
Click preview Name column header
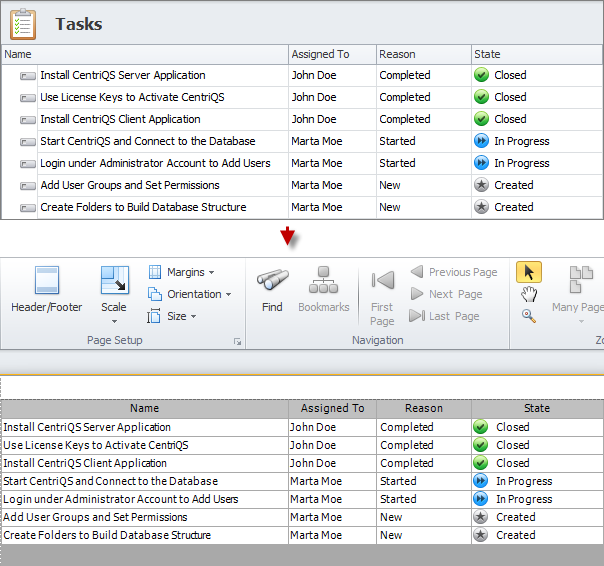coord(144,408)
